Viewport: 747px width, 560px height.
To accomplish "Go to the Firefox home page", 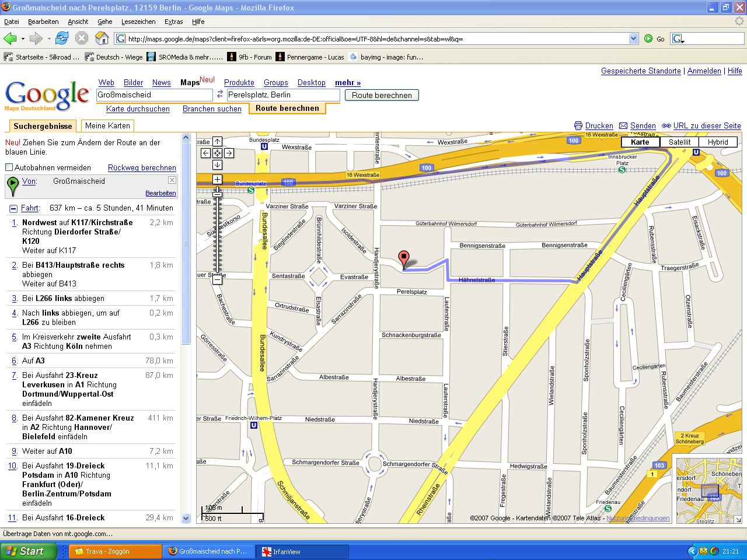I will coord(102,38).
